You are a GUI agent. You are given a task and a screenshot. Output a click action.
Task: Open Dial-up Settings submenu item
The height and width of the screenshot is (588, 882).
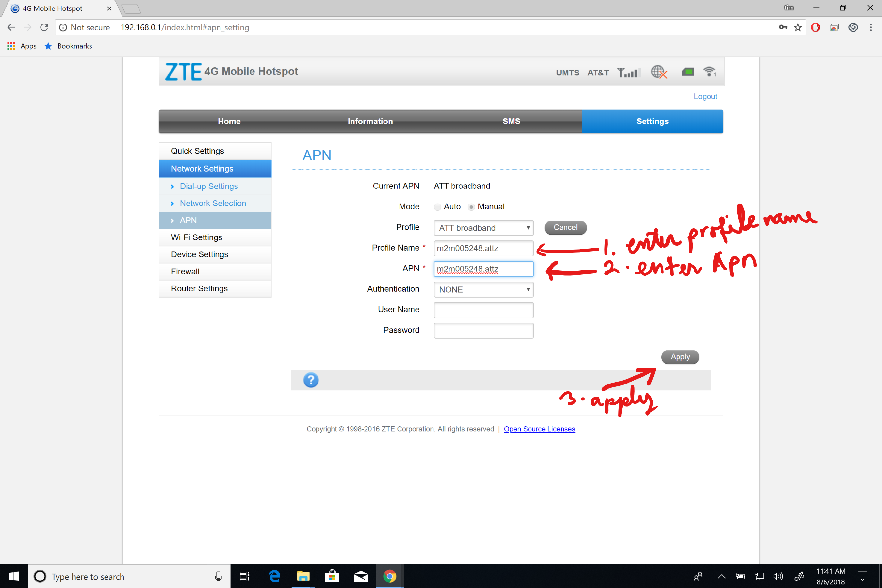[x=215, y=187]
